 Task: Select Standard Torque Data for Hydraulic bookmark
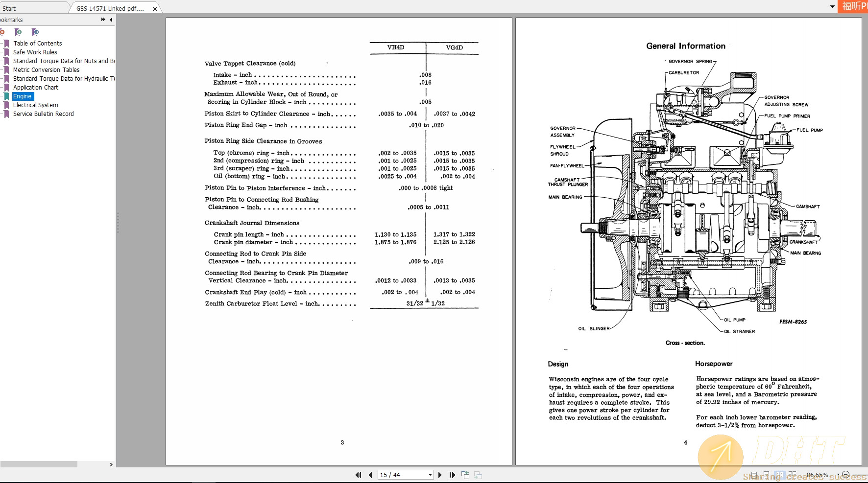click(x=64, y=78)
